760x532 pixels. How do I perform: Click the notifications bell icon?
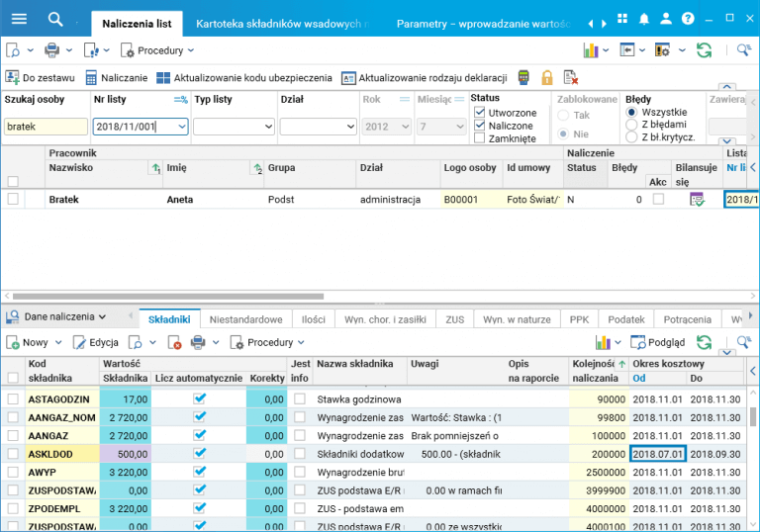click(x=644, y=20)
